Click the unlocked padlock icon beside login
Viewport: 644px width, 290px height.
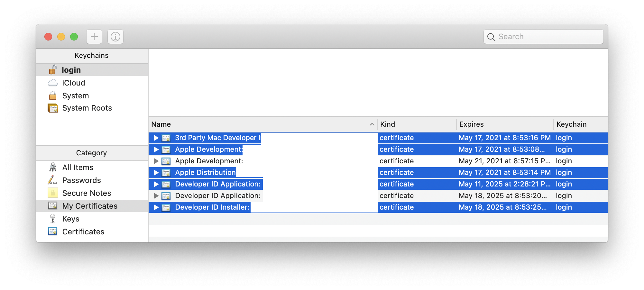52,69
